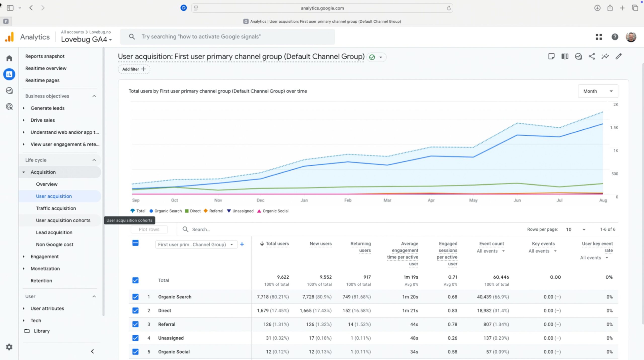Click the pencil Customize report icon
The image size is (644, 360).
pos(619,56)
